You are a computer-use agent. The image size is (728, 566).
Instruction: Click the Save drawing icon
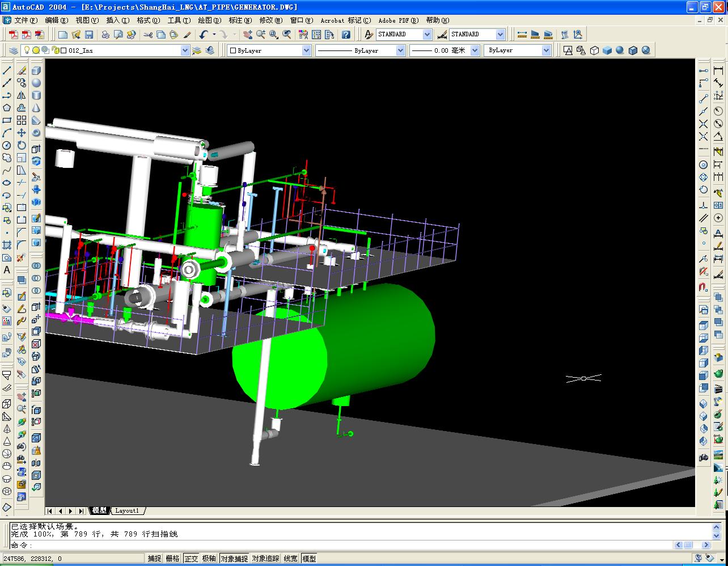(90, 35)
